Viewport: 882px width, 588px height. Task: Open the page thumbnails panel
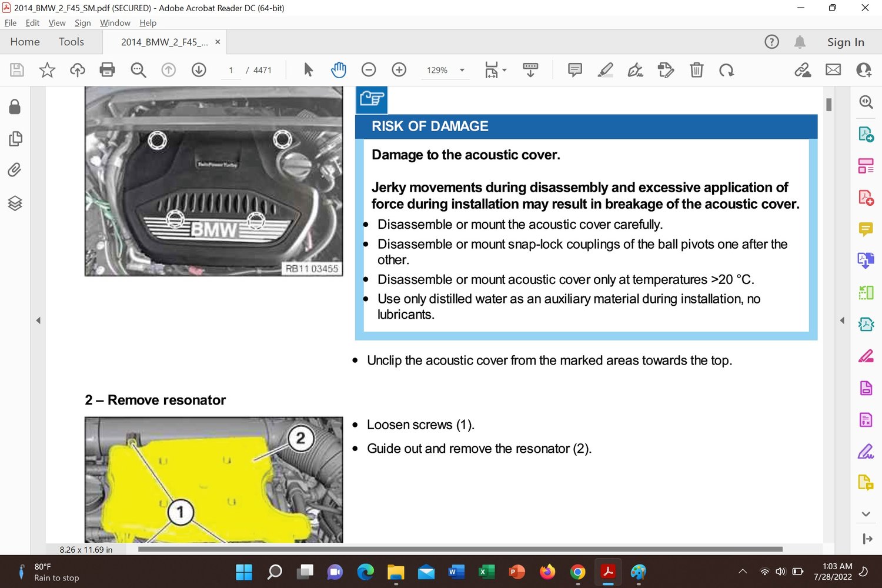pos(15,139)
